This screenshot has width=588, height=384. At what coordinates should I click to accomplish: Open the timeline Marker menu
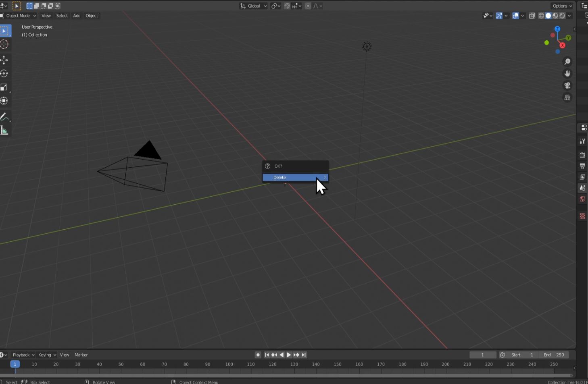(x=81, y=355)
